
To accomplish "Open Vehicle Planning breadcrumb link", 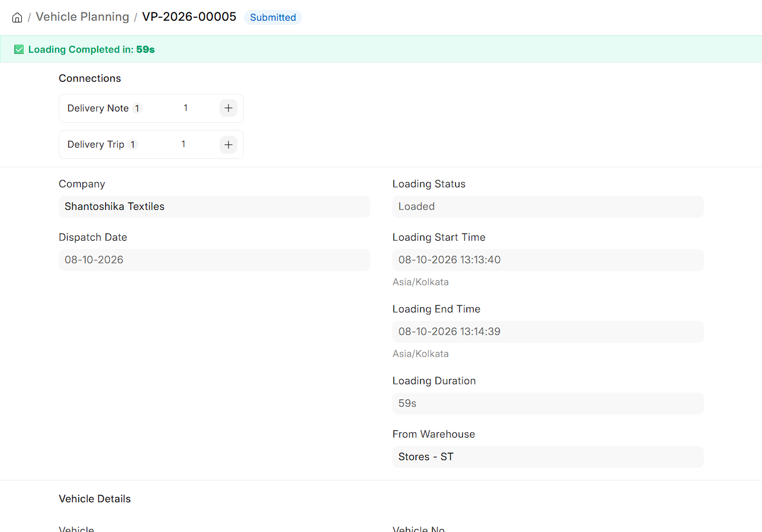I will click(x=82, y=17).
